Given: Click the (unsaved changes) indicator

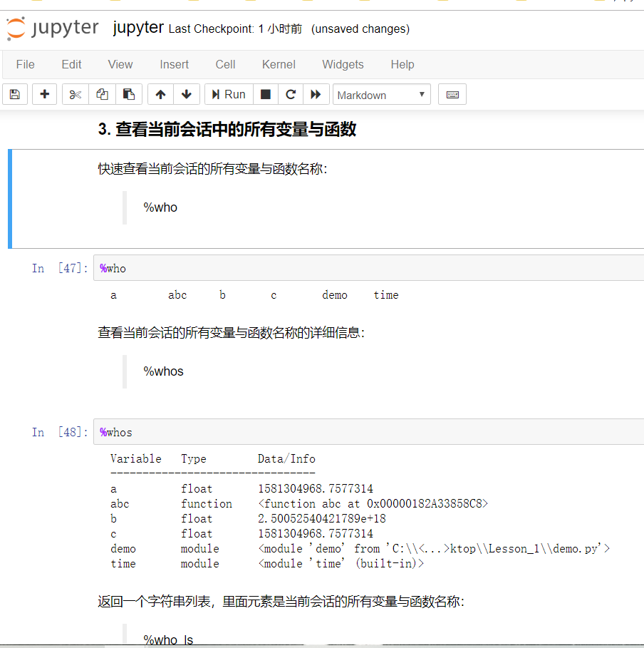Looking at the screenshot, I should [360, 29].
